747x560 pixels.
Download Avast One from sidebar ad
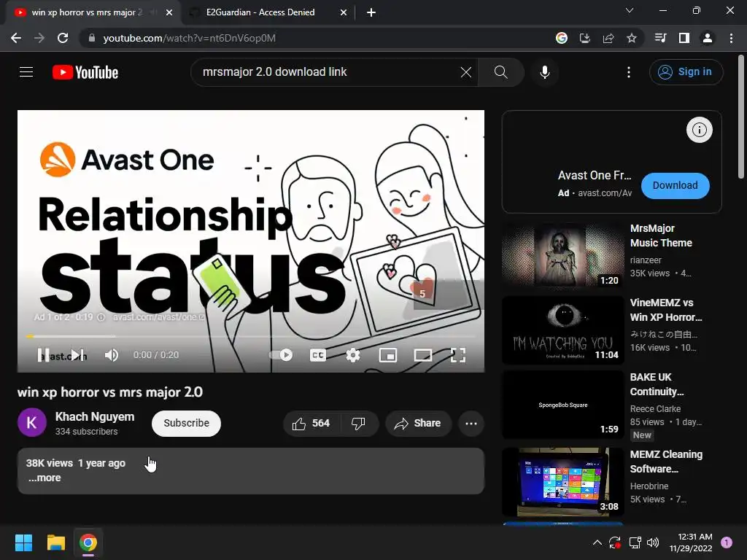coord(675,185)
